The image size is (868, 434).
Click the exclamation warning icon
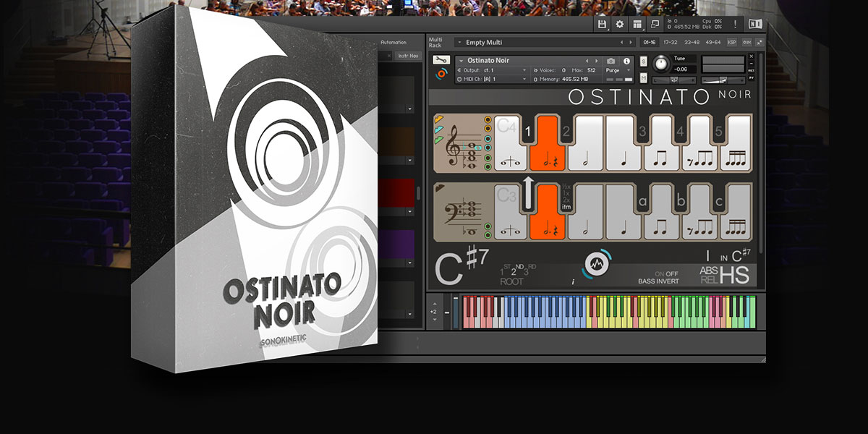[736, 24]
